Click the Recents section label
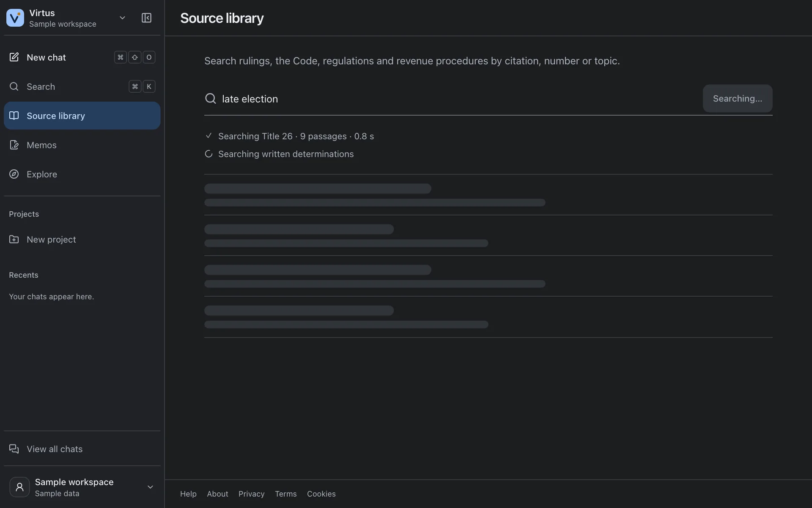The height and width of the screenshot is (508, 812). (x=24, y=275)
